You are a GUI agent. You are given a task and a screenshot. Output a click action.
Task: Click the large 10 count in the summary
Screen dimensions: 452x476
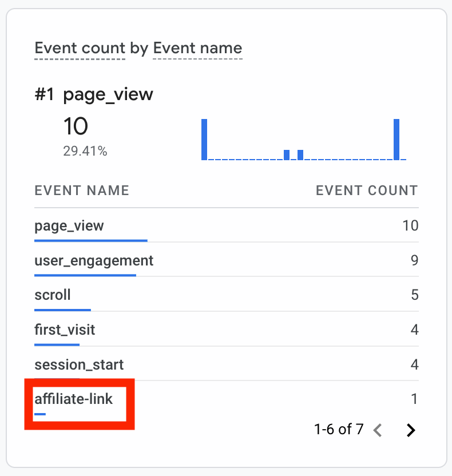point(76,126)
